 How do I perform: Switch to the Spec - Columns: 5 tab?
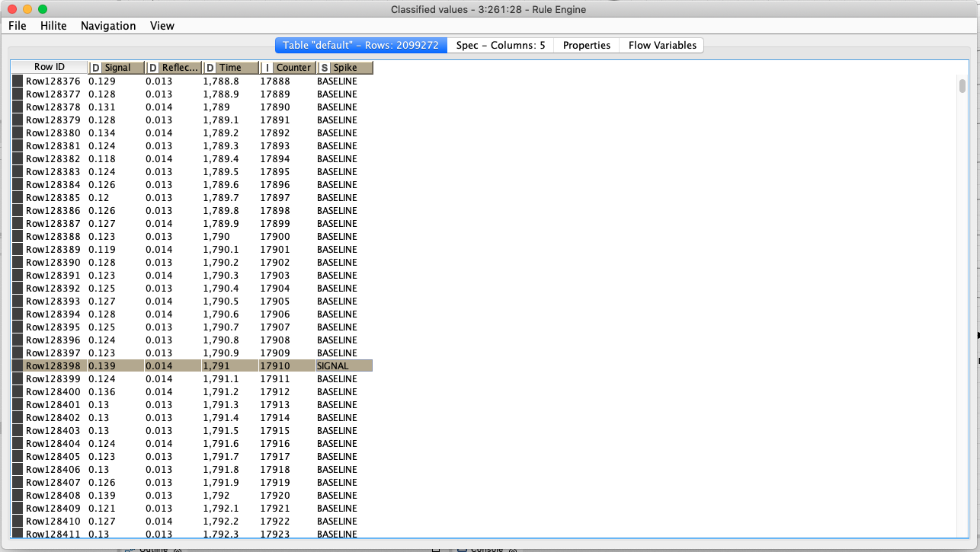pyautogui.click(x=501, y=45)
